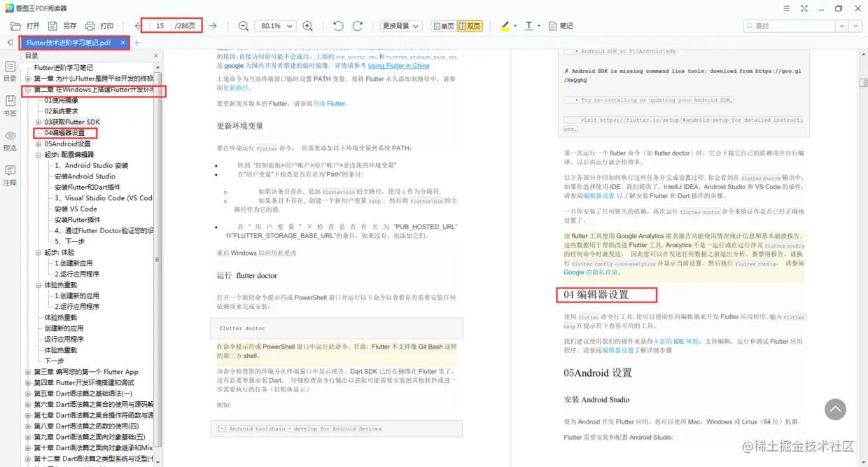Select the yellow highlighter tool

point(505,26)
